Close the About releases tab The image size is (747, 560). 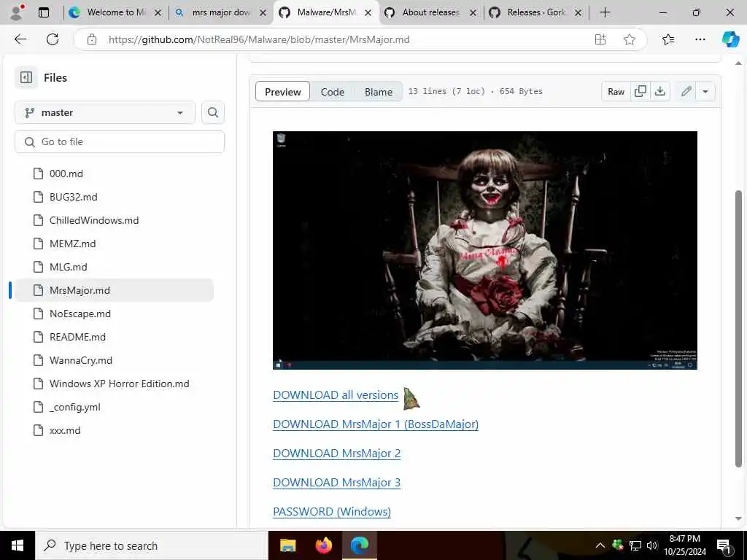tap(473, 13)
